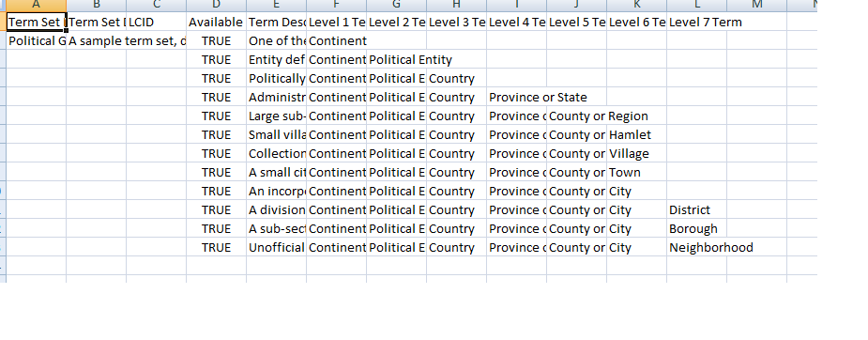Click the 'Term Set' cell in column A
This screenshot has width=868, height=340.
(x=37, y=23)
